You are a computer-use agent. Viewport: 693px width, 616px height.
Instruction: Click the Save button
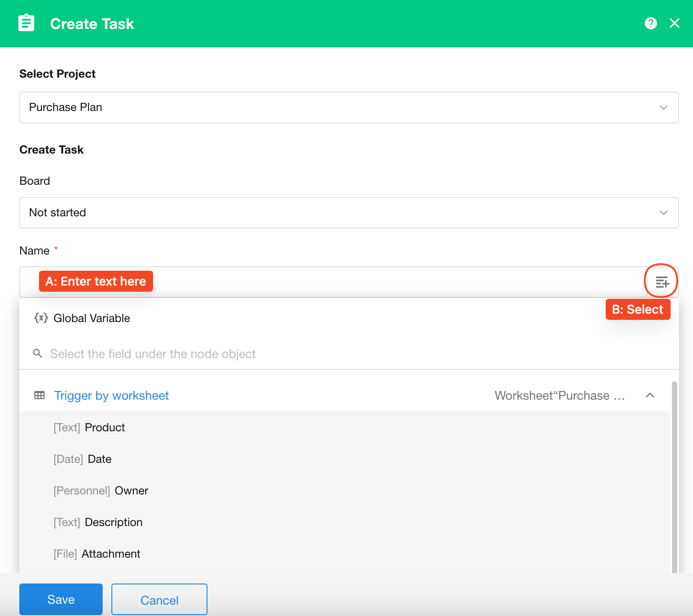click(x=61, y=599)
